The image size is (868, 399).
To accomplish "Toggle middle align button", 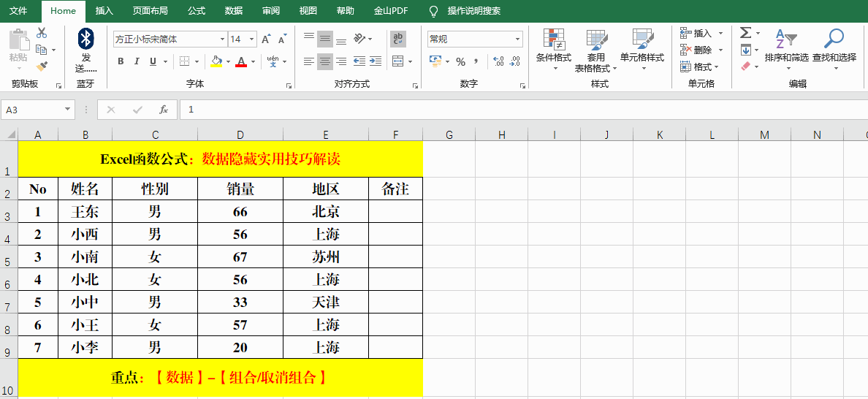I will 325,39.
